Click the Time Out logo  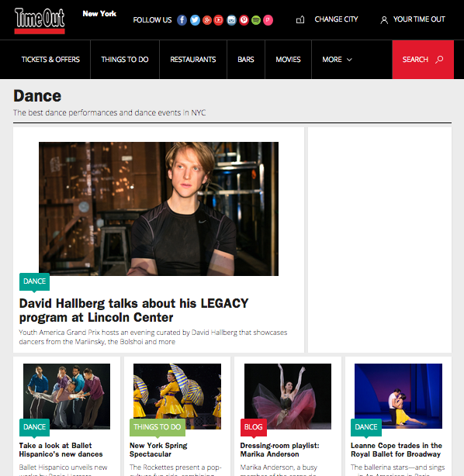pyautogui.click(x=40, y=21)
